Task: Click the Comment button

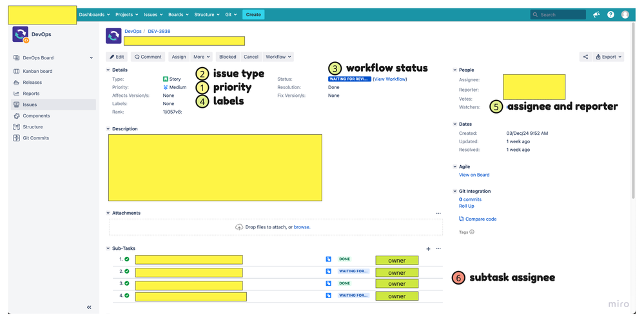Action: 148,57
